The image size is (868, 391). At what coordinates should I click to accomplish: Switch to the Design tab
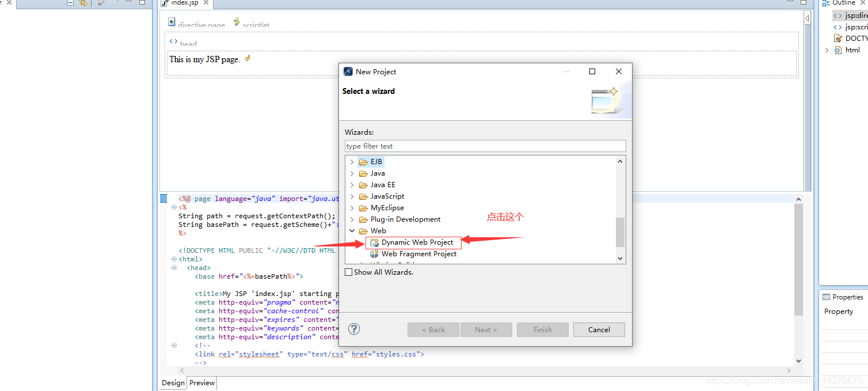pyautogui.click(x=173, y=383)
